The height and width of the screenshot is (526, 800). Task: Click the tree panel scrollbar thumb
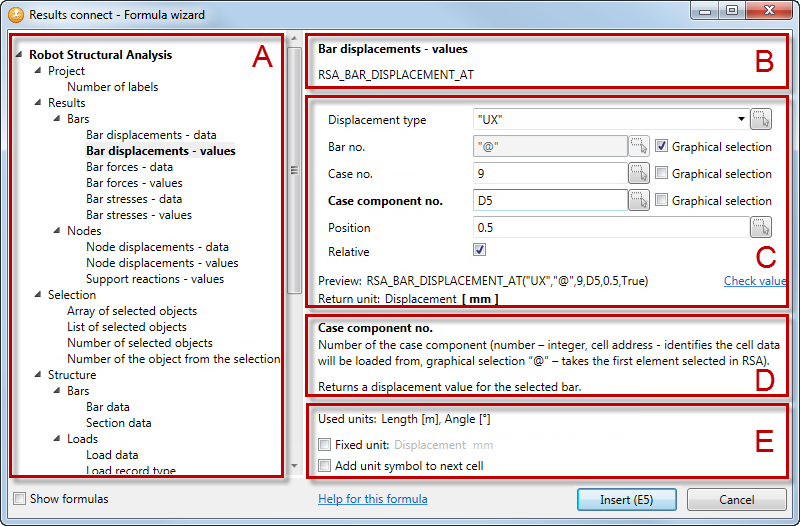(294, 170)
